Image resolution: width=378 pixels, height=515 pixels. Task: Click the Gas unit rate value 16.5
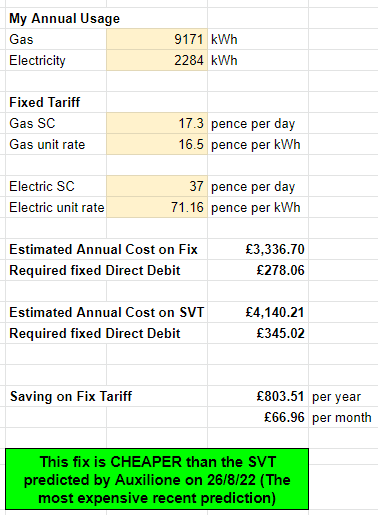[x=157, y=144]
